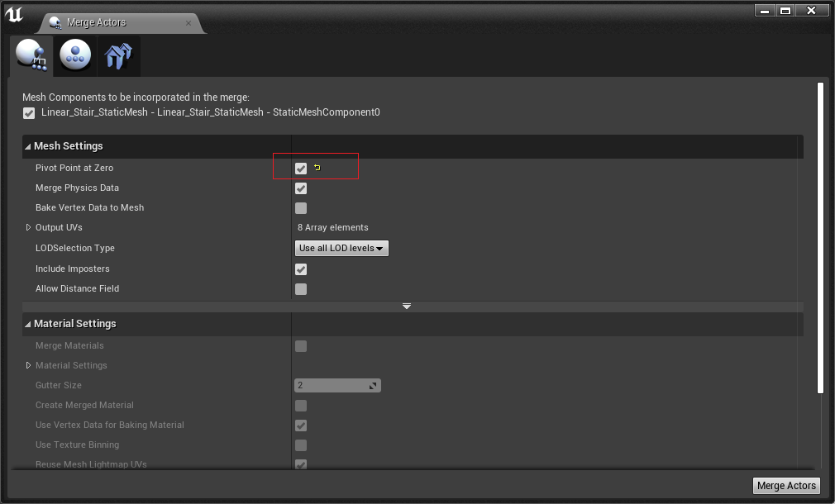The width and height of the screenshot is (835, 504).
Task: Expand the Output UVs array
Action: click(28, 227)
